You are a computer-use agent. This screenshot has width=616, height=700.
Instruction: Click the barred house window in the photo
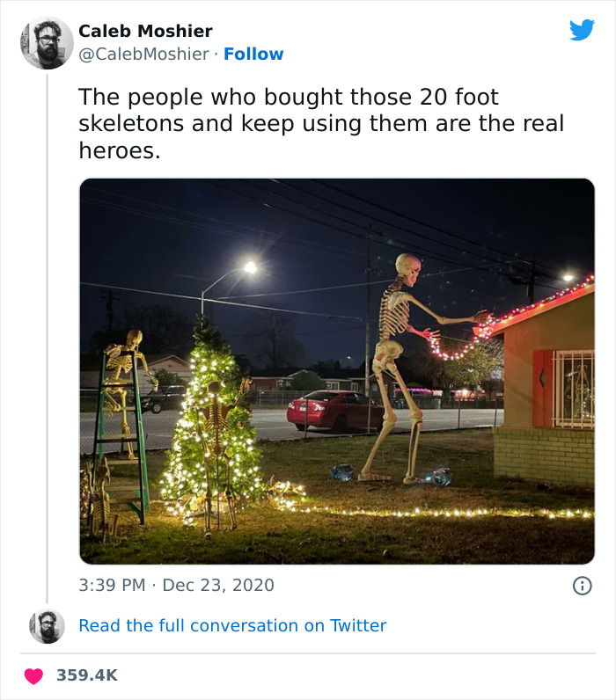pos(573,389)
